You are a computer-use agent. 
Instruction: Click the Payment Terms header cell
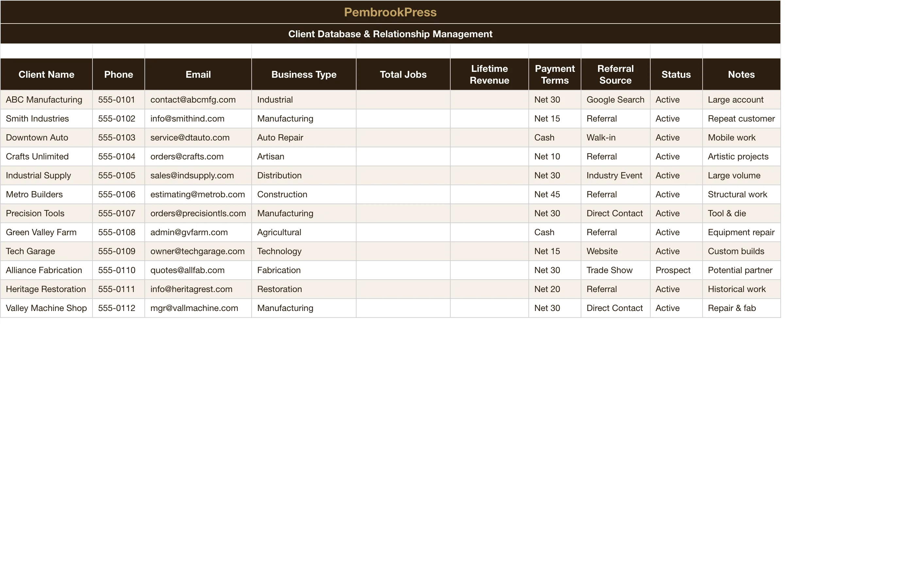(x=555, y=74)
